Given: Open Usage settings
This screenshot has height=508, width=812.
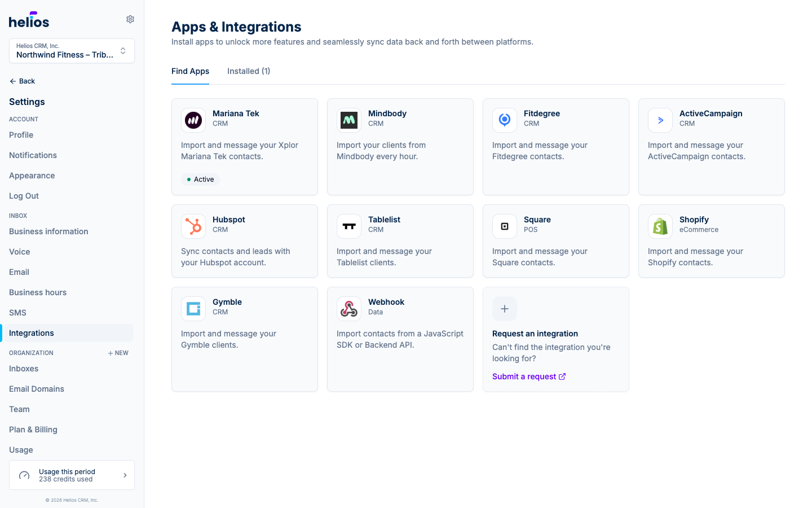Looking at the screenshot, I should (21, 450).
